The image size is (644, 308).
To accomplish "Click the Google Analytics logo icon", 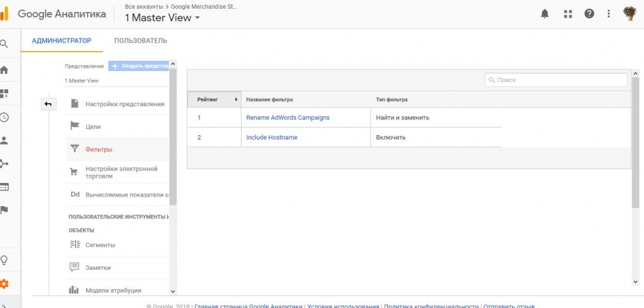I will (4, 14).
